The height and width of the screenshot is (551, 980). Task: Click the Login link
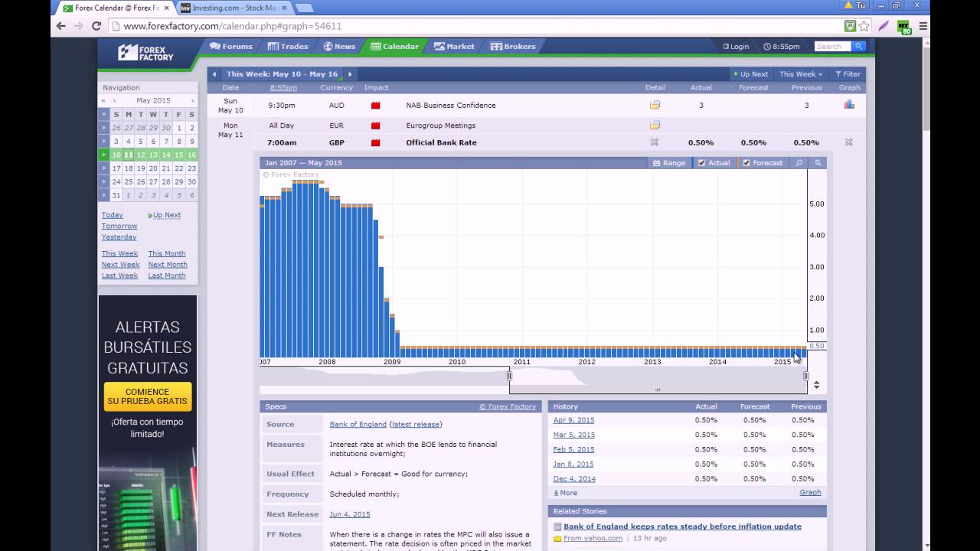click(x=736, y=47)
